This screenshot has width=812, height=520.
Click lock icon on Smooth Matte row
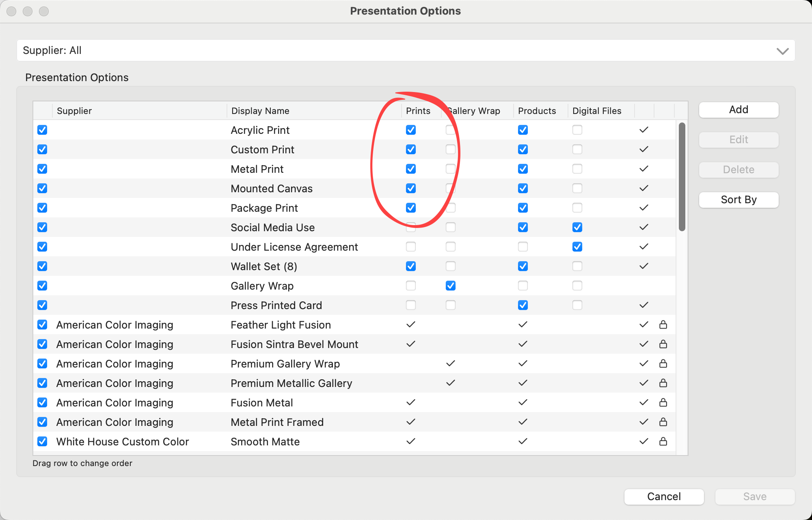point(663,441)
